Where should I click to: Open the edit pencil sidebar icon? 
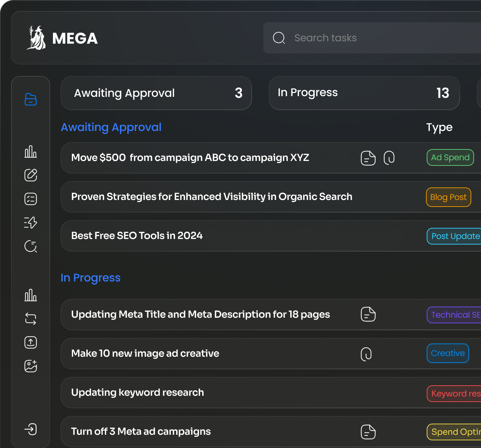[31, 175]
